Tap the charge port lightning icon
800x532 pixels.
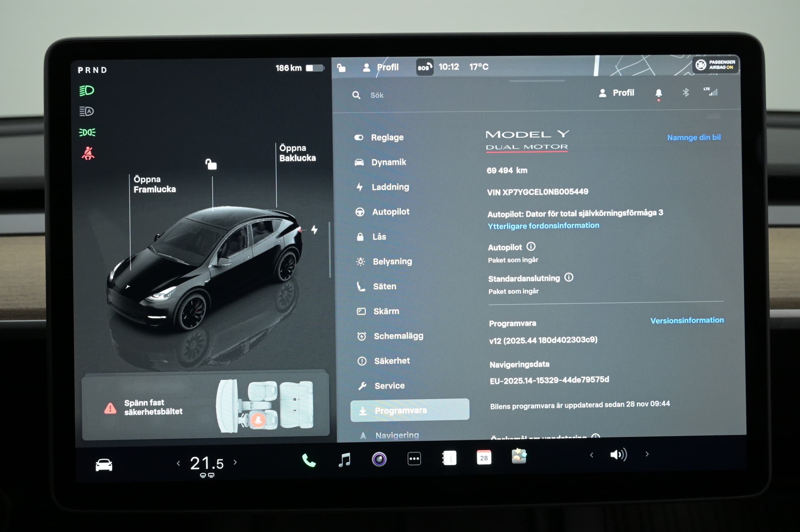(x=314, y=230)
